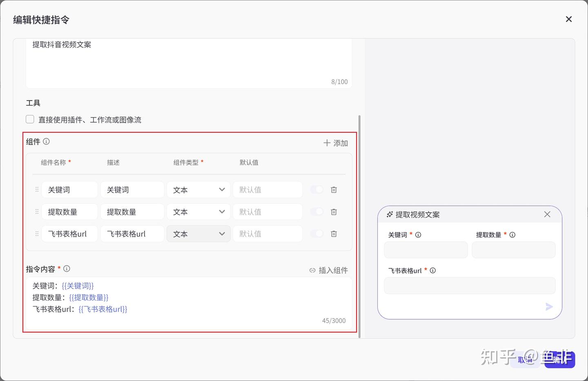The height and width of the screenshot is (381, 588).
Task: Grab the drag handle of 关键词 row
Action: [x=37, y=190]
